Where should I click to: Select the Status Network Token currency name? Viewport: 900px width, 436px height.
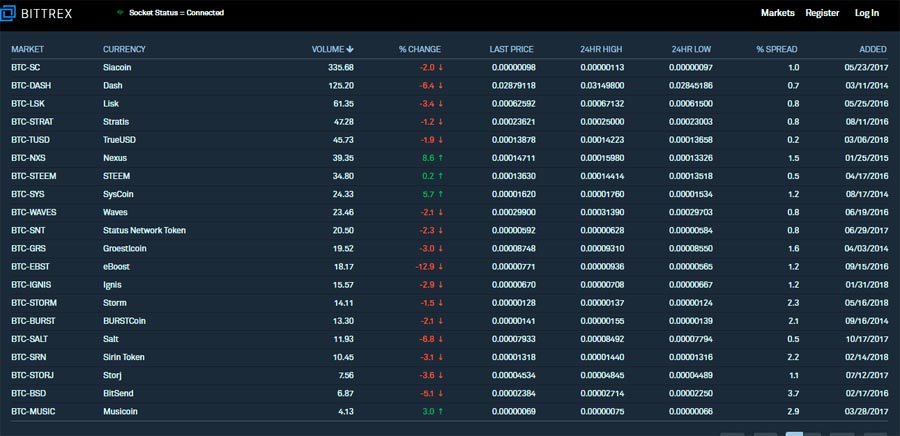145,231
